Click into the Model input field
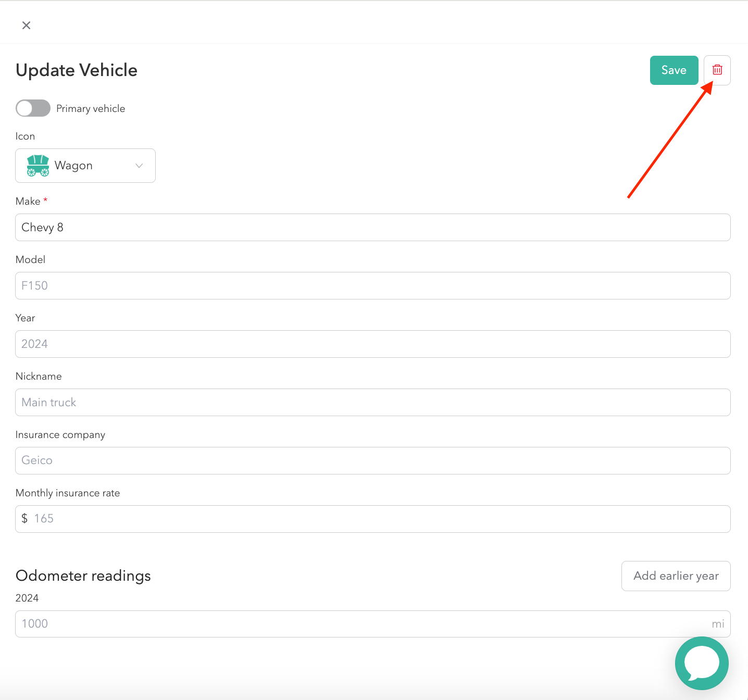This screenshot has height=700, width=748. click(372, 286)
